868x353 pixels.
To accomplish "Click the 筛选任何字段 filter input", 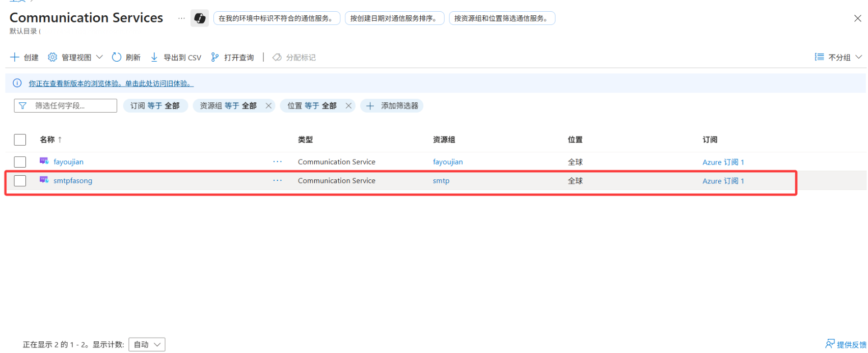I will pyautogui.click(x=66, y=106).
